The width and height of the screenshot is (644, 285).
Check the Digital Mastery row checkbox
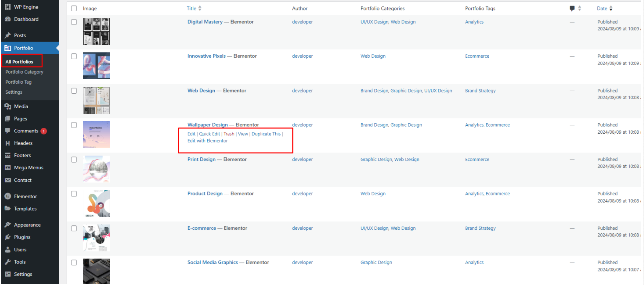[x=74, y=22]
